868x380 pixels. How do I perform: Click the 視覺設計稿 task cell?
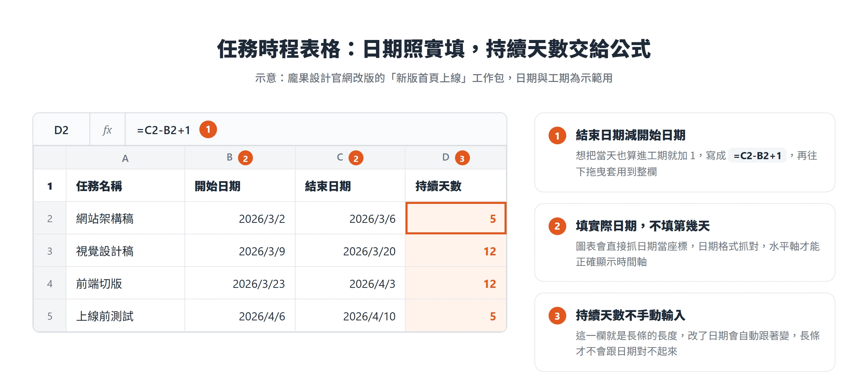[x=125, y=251]
